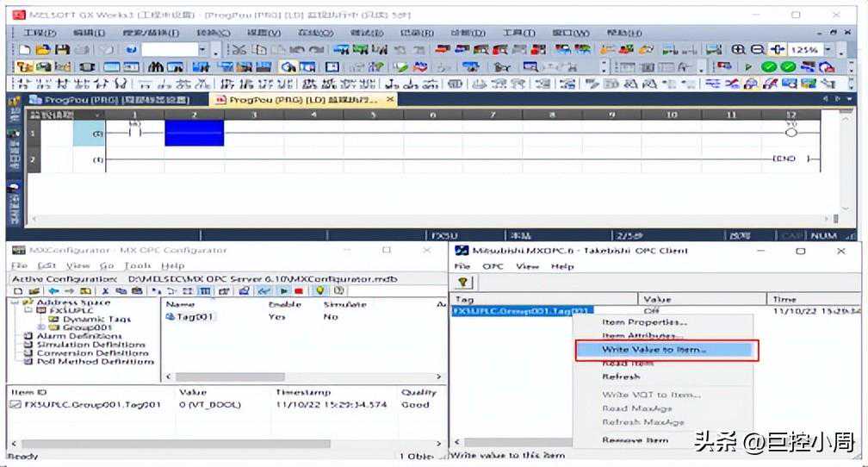This screenshot has width=868, height=467.
Task: Open the OPC menu in Takebishi client
Action: pyautogui.click(x=493, y=266)
